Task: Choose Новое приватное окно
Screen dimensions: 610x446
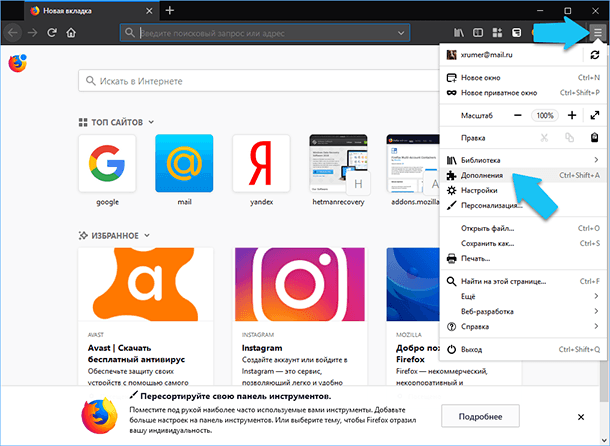Action: click(523, 93)
